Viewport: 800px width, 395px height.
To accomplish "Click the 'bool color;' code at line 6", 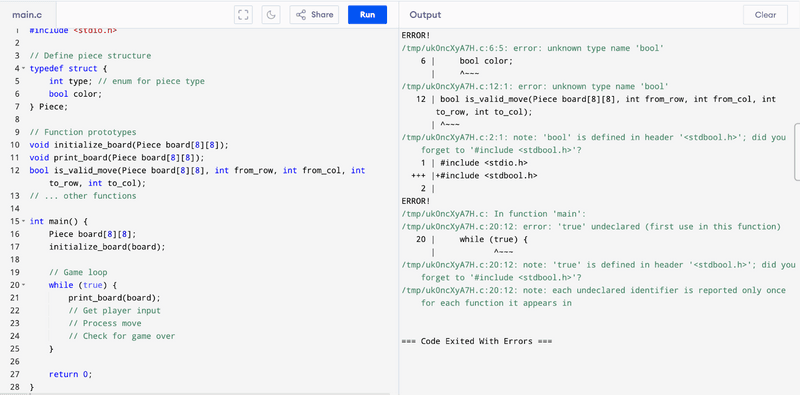I will 76,94.
